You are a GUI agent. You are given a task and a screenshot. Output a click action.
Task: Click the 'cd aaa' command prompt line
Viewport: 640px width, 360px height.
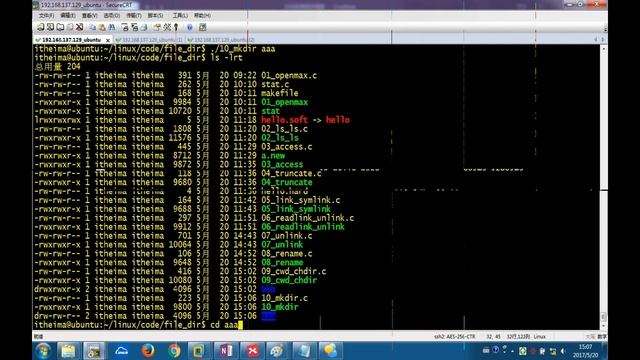pyautogui.click(x=138, y=325)
